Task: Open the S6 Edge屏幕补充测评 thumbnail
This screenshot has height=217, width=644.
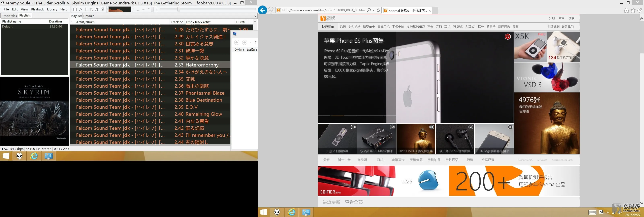Action: pos(494,139)
